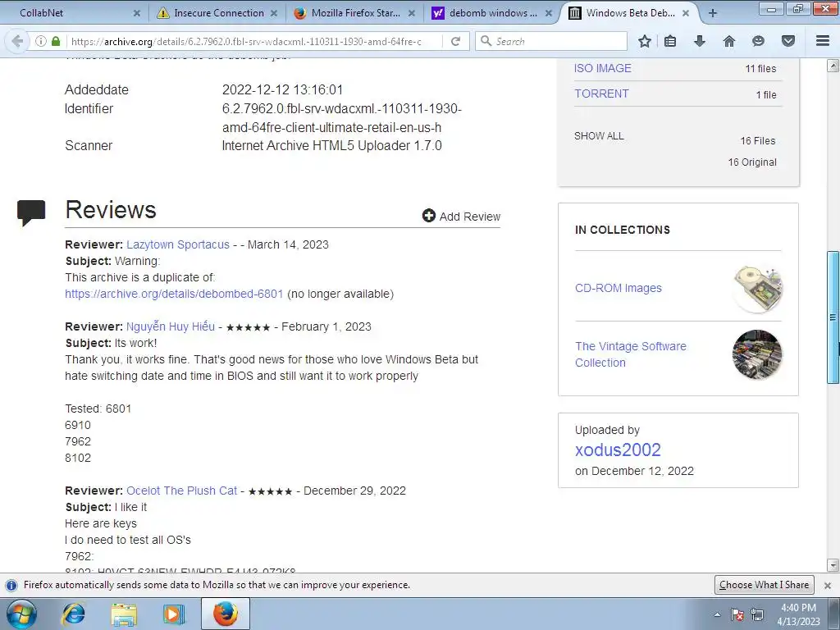Image resolution: width=840 pixels, height=630 pixels.
Task: Show bookmarks list icon
Action: [670, 41]
